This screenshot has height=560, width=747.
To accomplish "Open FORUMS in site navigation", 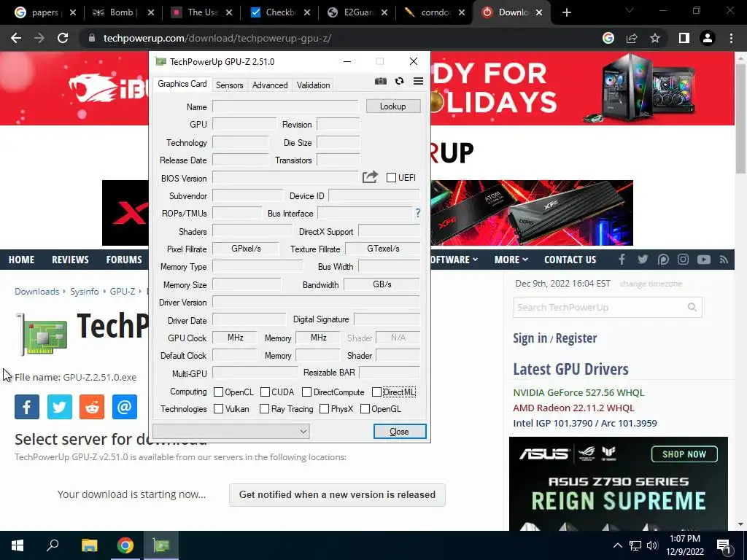I will pyautogui.click(x=124, y=260).
